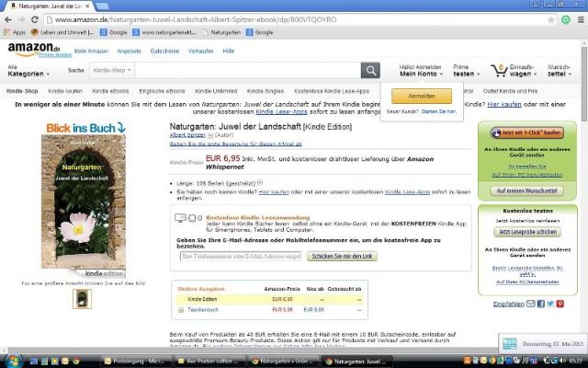Click Kindle Edition row in editions table
The width and height of the screenshot is (588, 368).
point(270,299)
